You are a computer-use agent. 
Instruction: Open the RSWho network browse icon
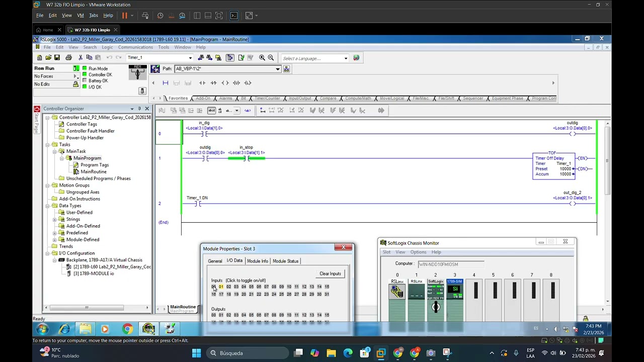coord(286,69)
